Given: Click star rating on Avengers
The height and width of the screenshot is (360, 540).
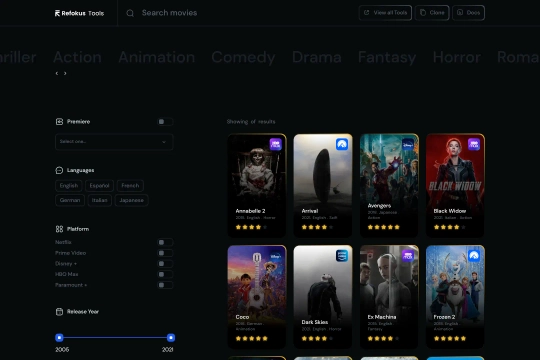Looking at the screenshot, I should tap(384, 227).
